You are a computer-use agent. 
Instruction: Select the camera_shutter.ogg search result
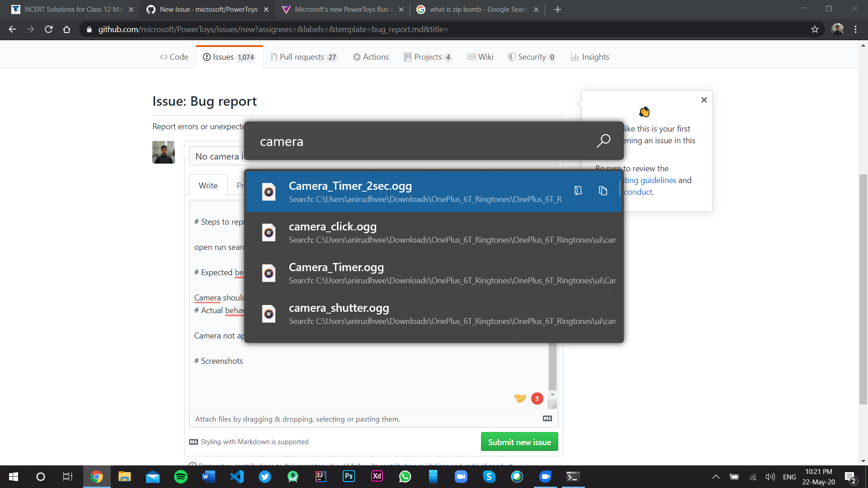433,314
